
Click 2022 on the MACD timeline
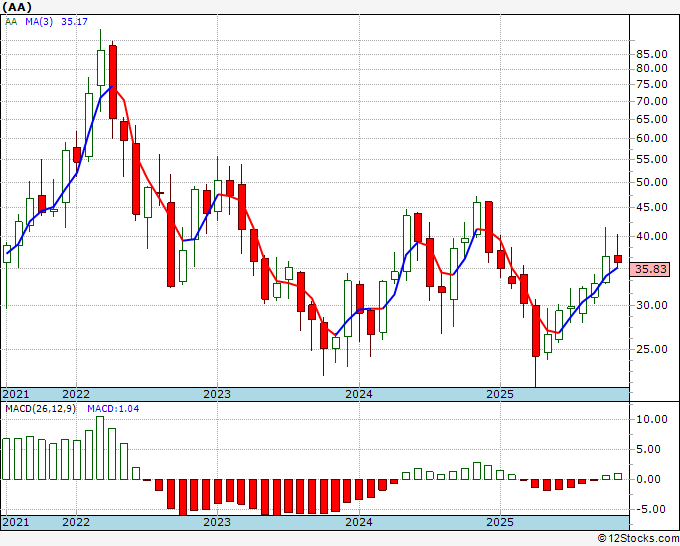click(76, 522)
